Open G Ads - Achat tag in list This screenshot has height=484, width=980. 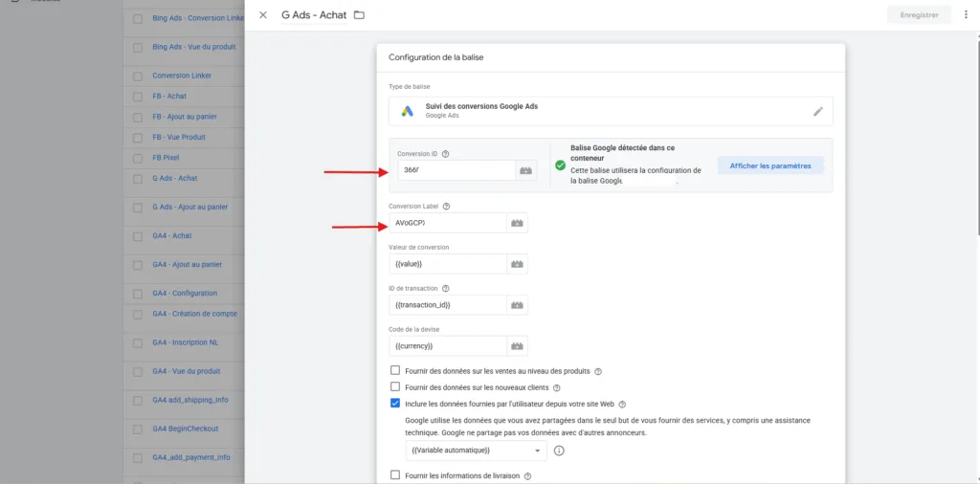click(175, 178)
